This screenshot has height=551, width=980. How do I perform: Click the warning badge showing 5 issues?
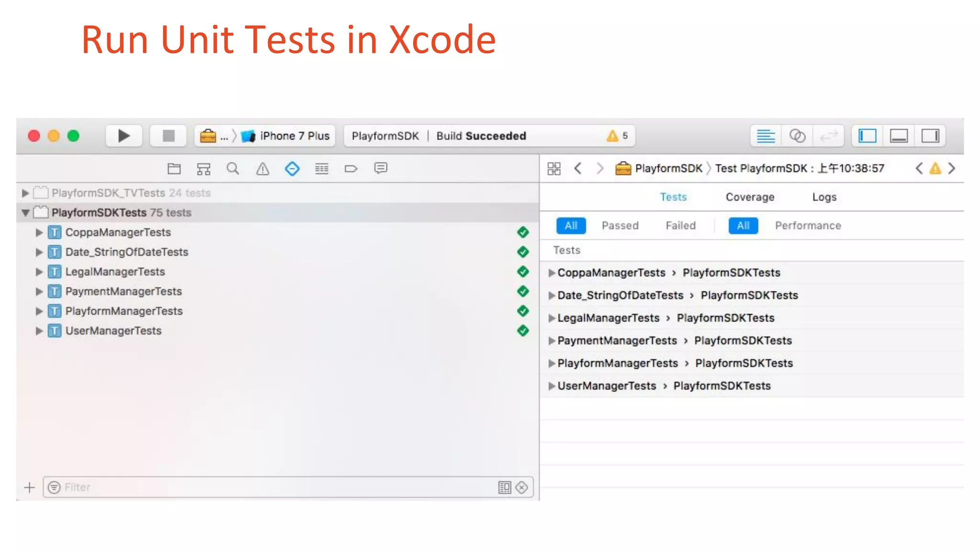[x=617, y=136]
